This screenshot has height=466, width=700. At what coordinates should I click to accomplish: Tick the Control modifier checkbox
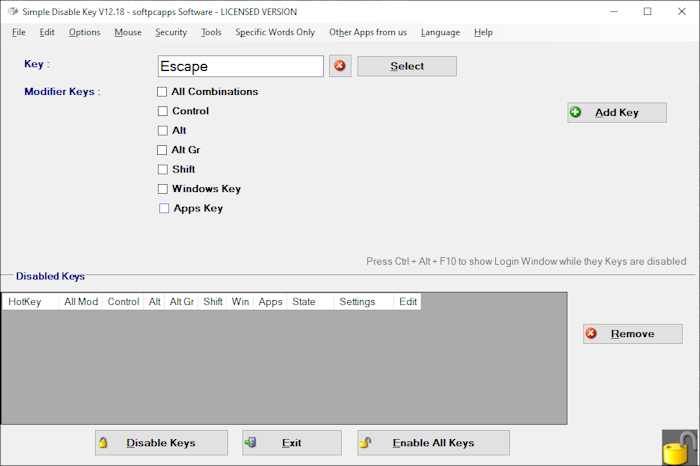(162, 111)
